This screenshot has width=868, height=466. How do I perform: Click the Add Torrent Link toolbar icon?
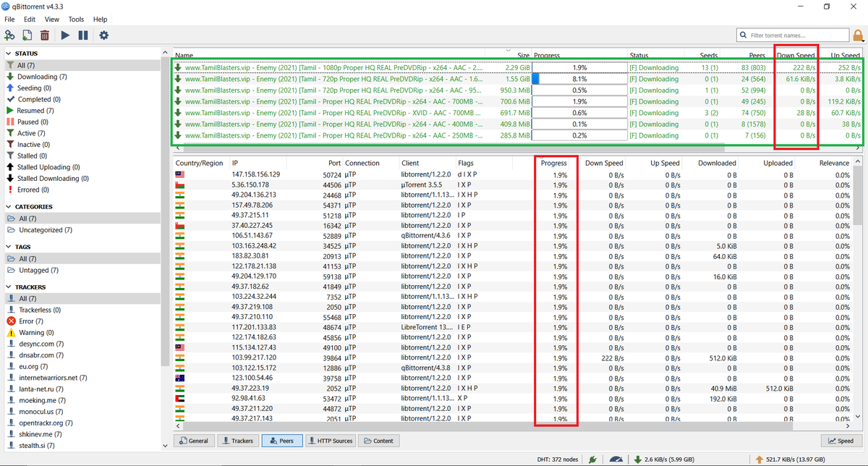10,35
